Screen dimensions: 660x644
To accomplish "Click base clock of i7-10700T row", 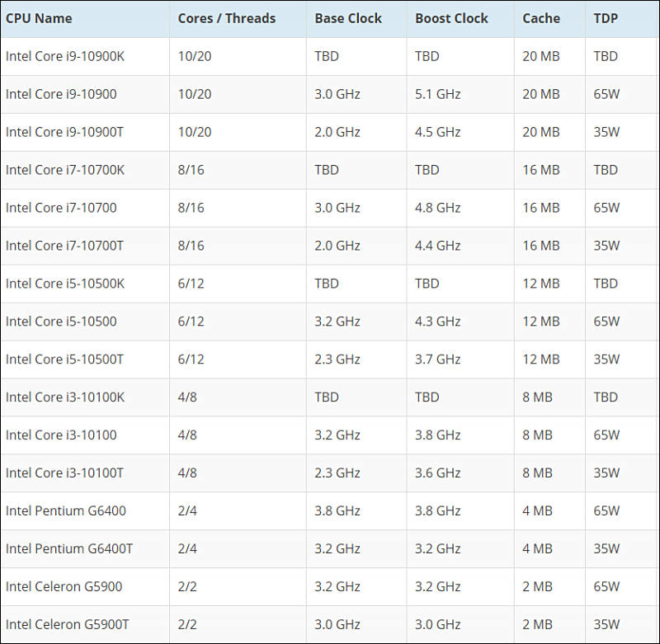I will [x=337, y=246].
